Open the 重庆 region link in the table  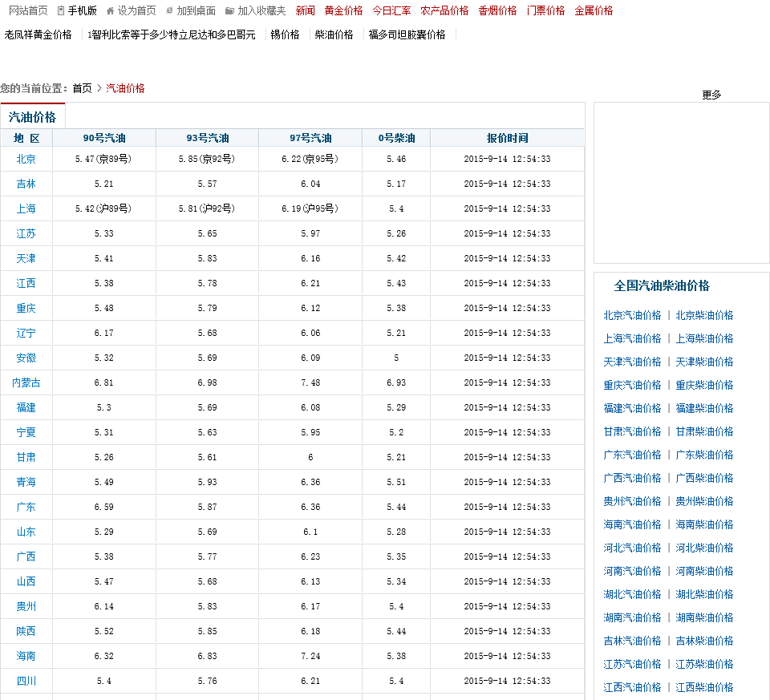pos(26,308)
